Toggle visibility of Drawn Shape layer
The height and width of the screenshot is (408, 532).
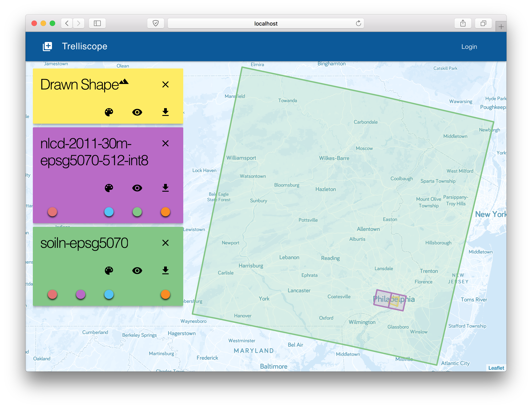137,112
